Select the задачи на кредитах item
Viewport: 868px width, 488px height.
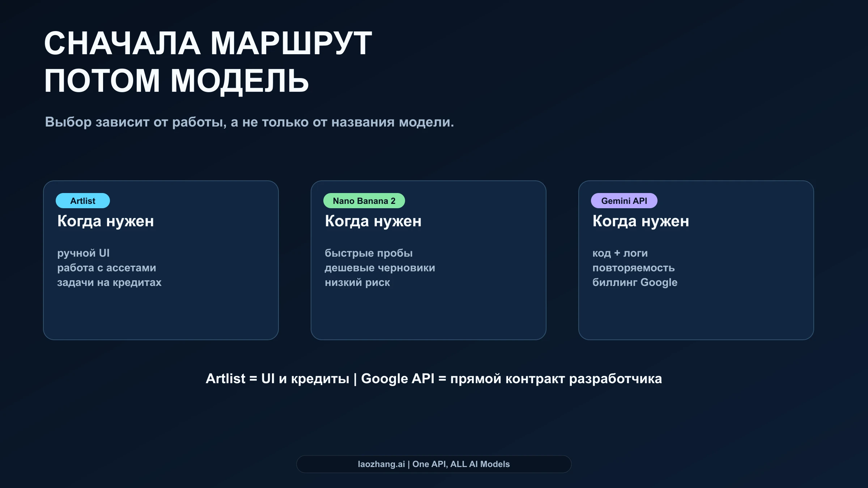coord(110,283)
